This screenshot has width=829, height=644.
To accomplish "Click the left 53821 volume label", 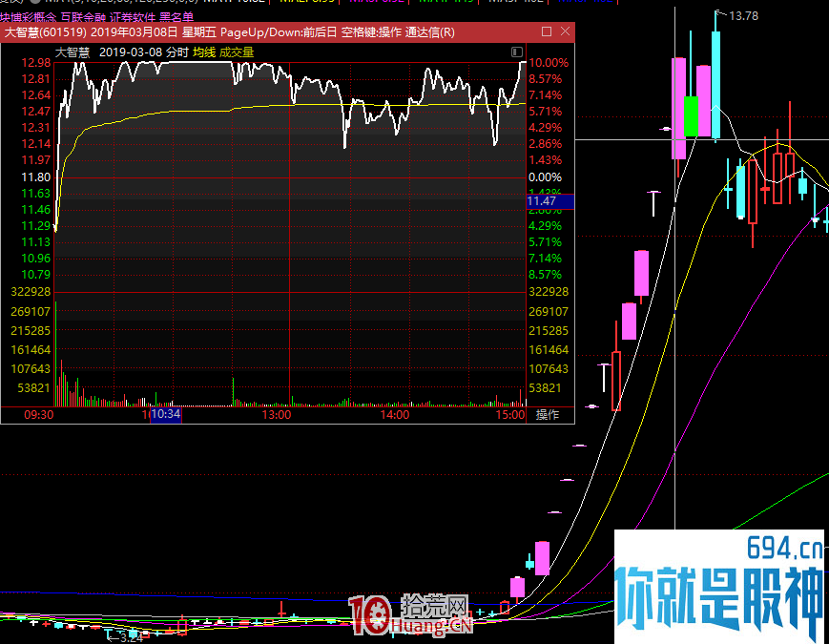I will click(33, 388).
